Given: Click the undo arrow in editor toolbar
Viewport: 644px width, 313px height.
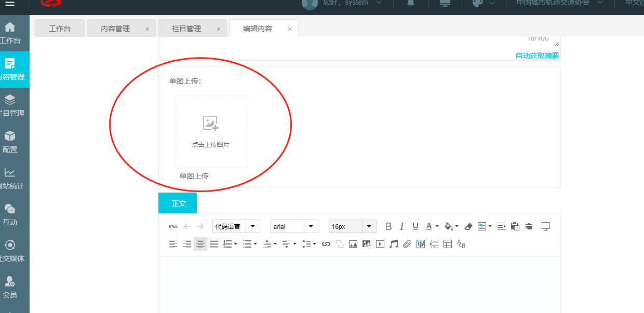Looking at the screenshot, I should tap(187, 226).
